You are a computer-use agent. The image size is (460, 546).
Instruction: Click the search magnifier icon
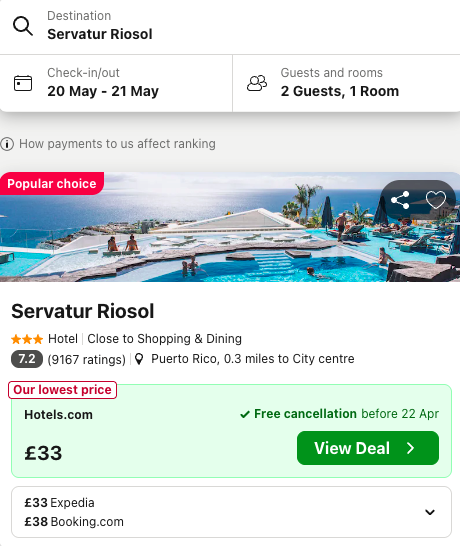click(23, 26)
